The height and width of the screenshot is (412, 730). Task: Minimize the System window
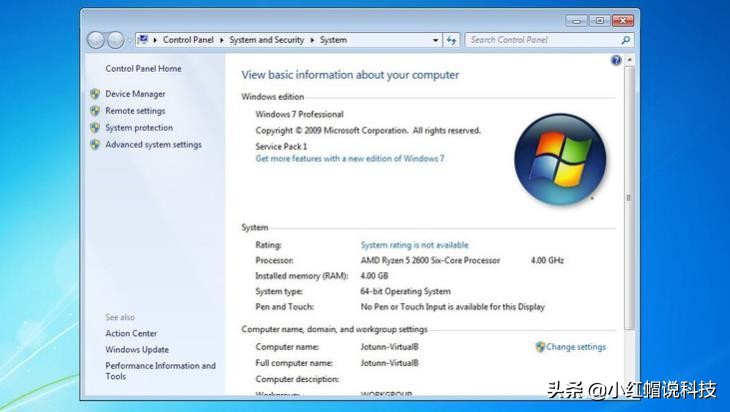point(577,20)
